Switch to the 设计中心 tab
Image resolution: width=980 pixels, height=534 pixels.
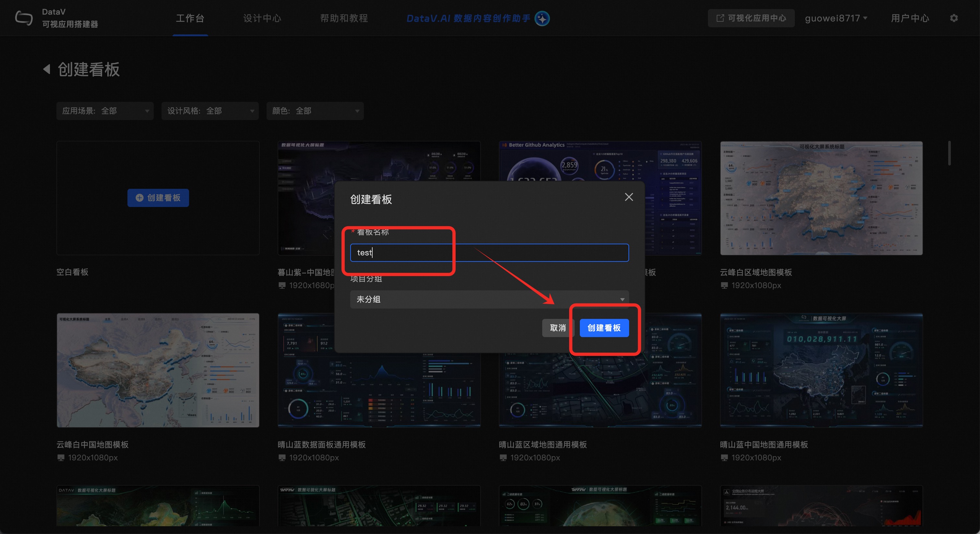262,18
